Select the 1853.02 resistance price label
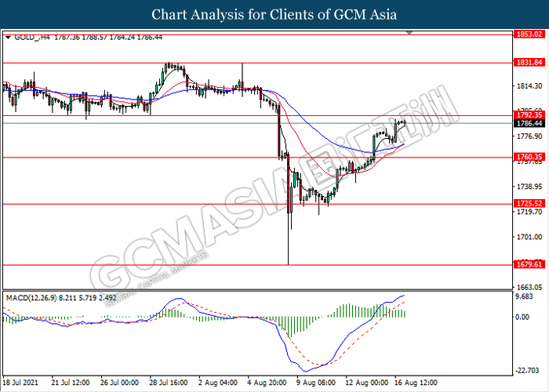 click(529, 34)
